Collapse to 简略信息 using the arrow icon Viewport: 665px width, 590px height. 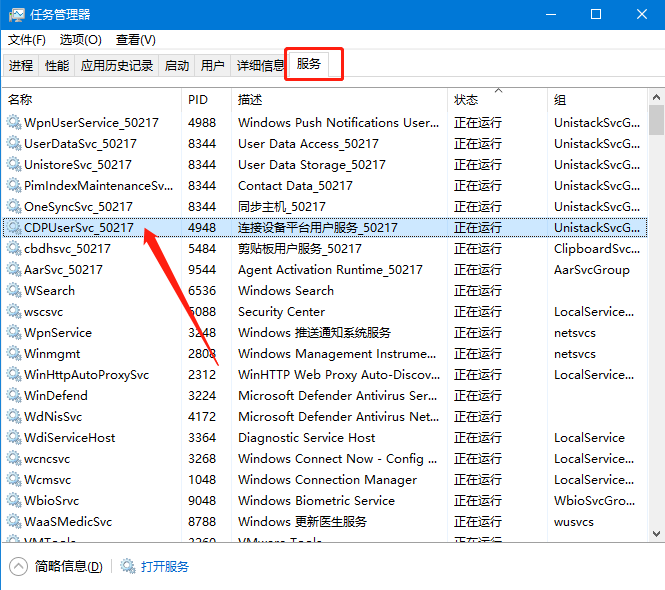click(18, 566)
